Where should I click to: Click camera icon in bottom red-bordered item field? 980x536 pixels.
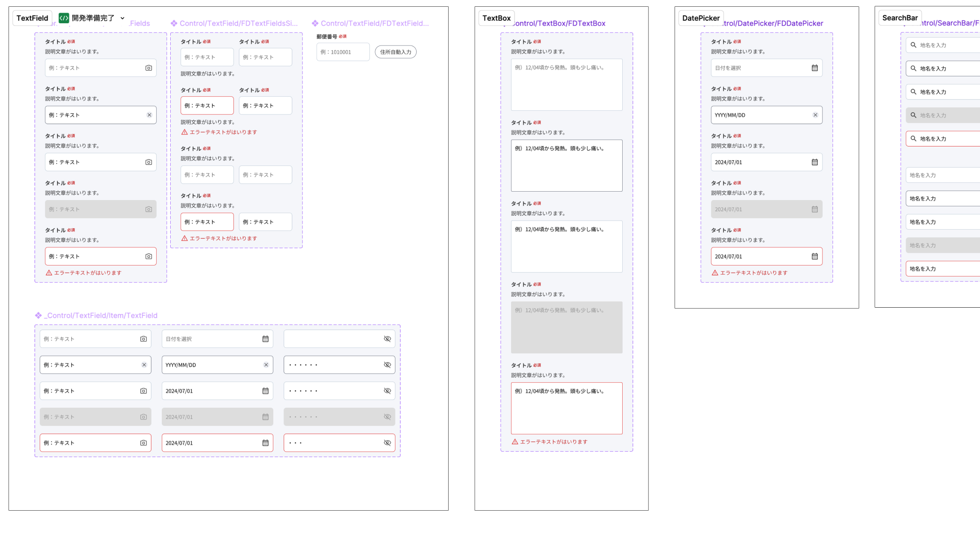(144, 443)
